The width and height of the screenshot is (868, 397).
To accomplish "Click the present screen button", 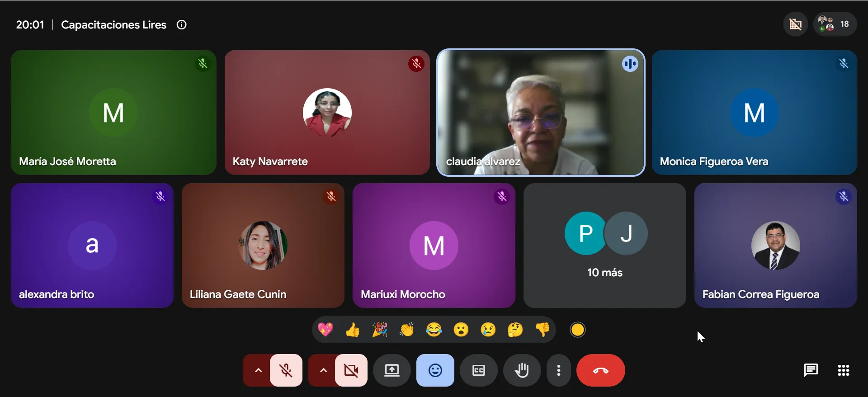I will 392,370.
